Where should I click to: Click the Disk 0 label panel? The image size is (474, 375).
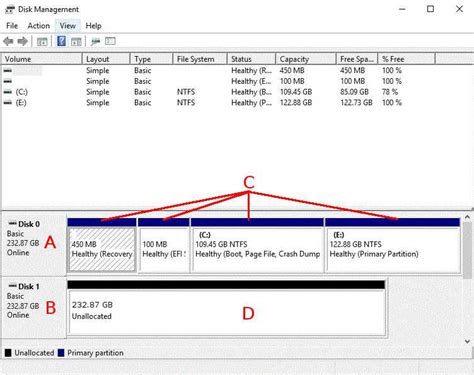pyautogui.click(x=34, y=246)
